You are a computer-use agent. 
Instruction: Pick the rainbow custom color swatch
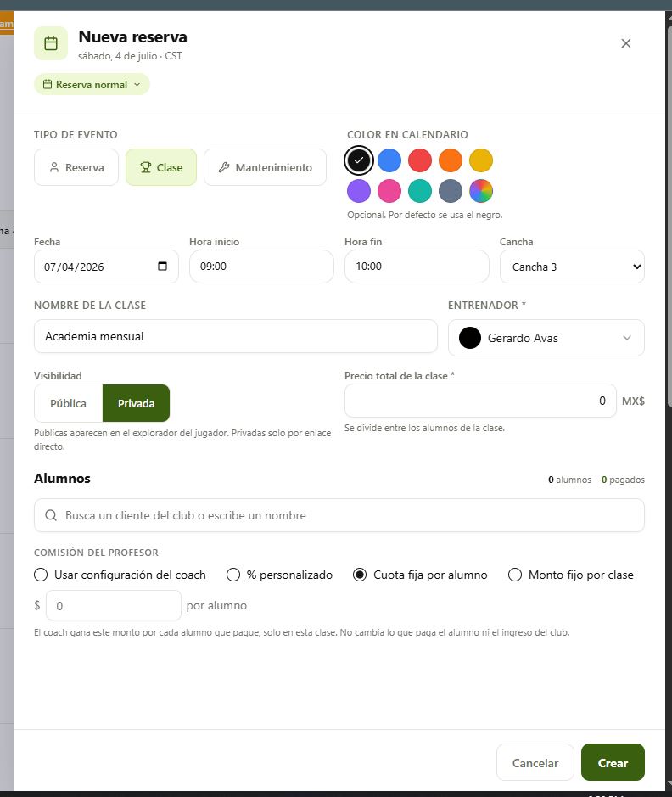[x=480, y=191]
